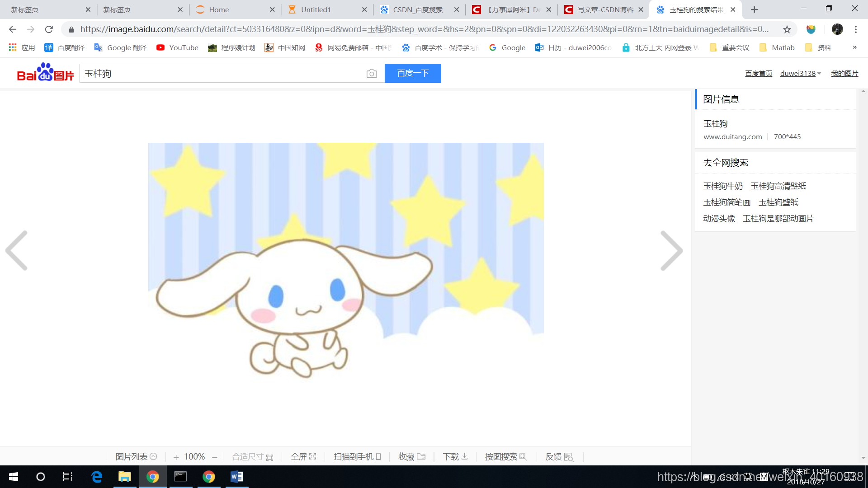
Task: Open YouTube bookmark
Action: point(177,47)
